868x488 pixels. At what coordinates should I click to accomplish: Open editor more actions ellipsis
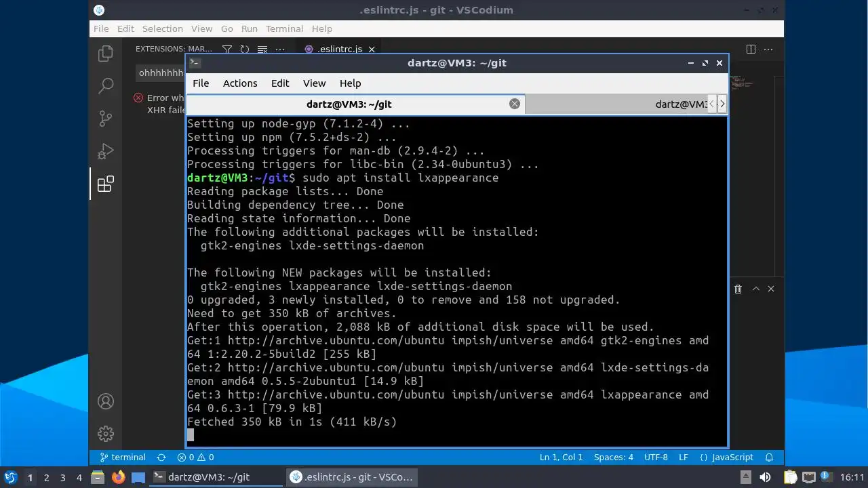[x=768, y=49]
